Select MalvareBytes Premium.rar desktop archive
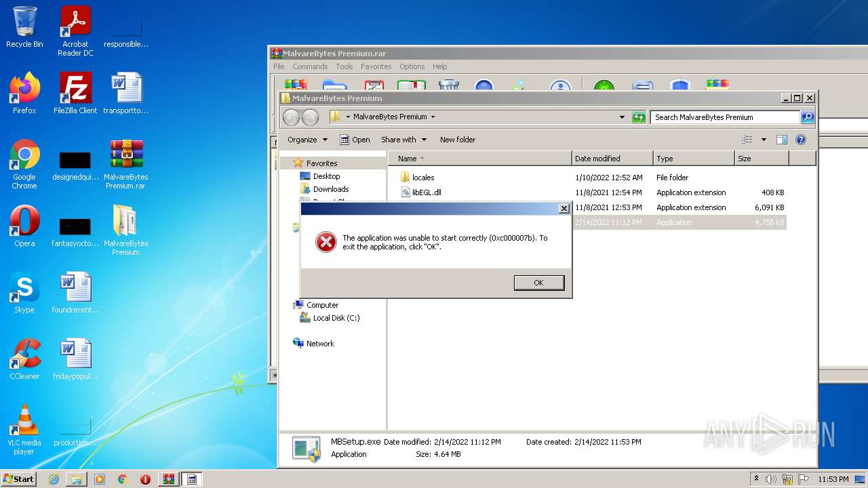Screen dimensions: 868x488 point(126,165)
